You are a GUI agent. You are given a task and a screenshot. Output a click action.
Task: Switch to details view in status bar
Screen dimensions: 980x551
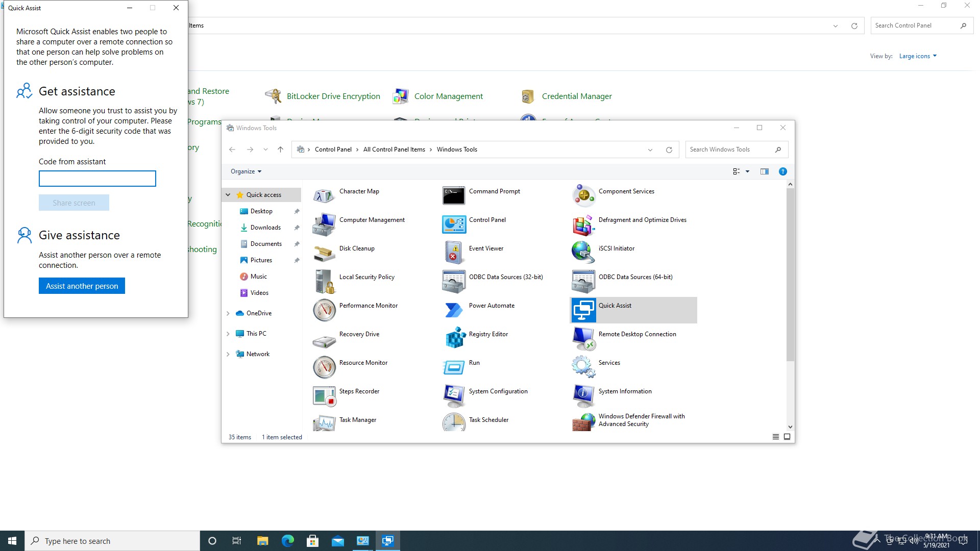click(x=776, y=437)
